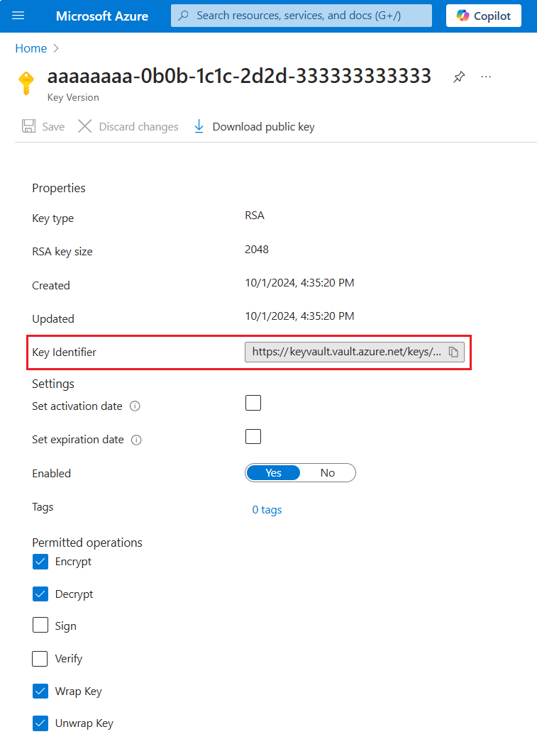Click the search resources input field
Image resolution: width=537 pixels, height=756 pixels.
click(301, 15)
